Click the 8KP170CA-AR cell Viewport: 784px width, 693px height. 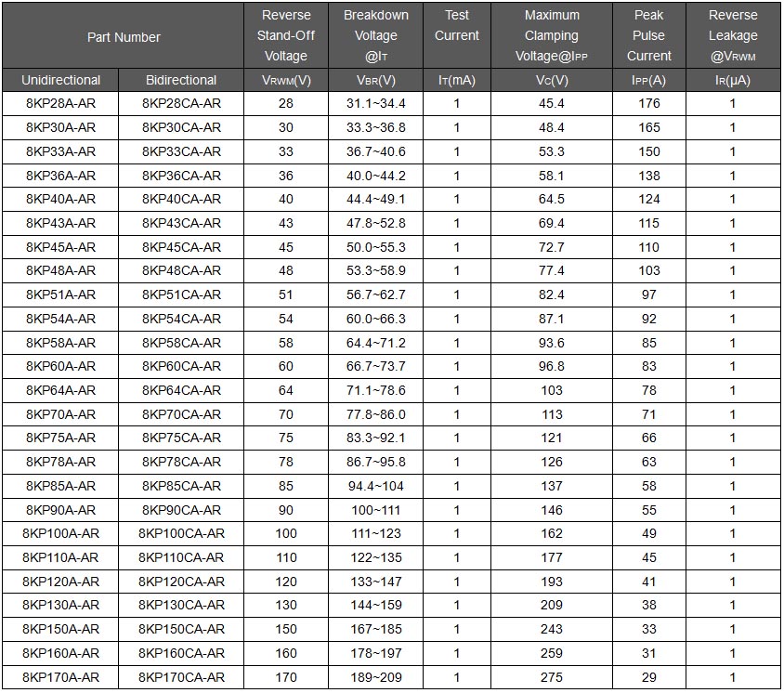coord(181,677)
